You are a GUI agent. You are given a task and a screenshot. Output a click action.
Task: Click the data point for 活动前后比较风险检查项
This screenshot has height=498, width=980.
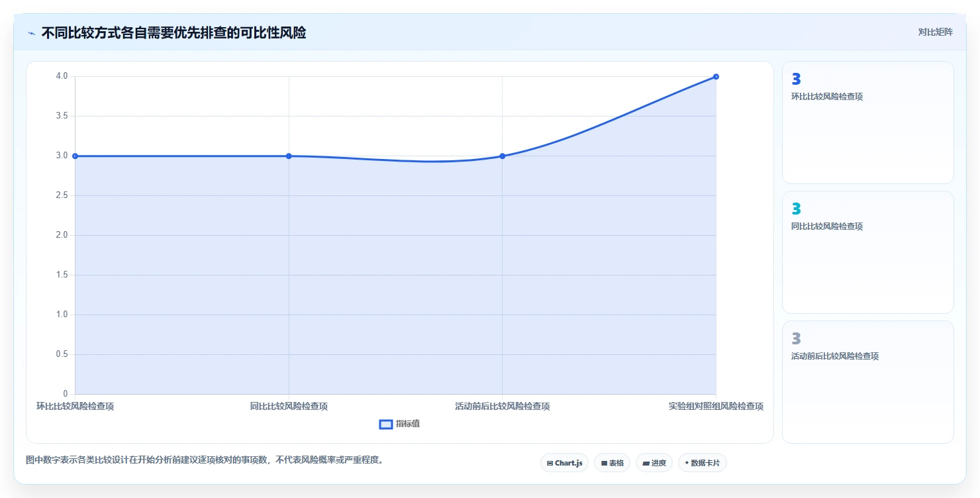coord(503,156)
